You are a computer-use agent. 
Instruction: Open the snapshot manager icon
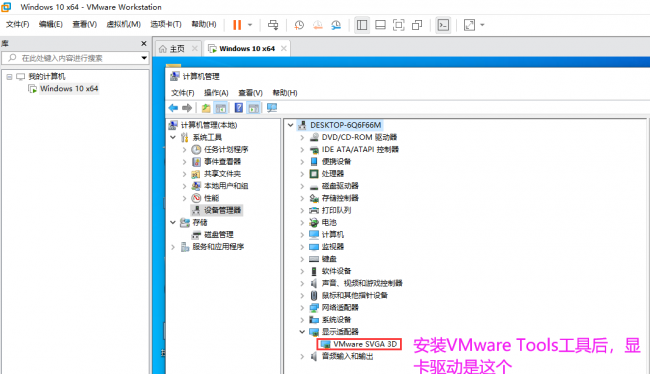coord(336,25)
